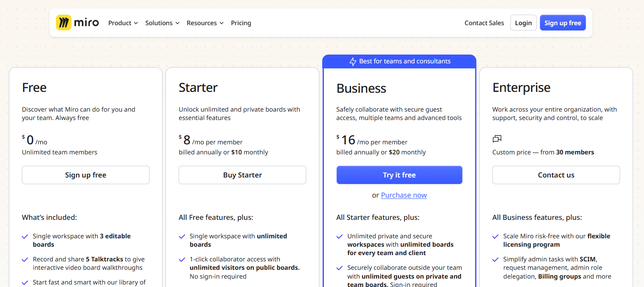Viewport: 644px width, 287px height.
Task: Click checkmark next to flexible licensing program
Action: point(496,237)
